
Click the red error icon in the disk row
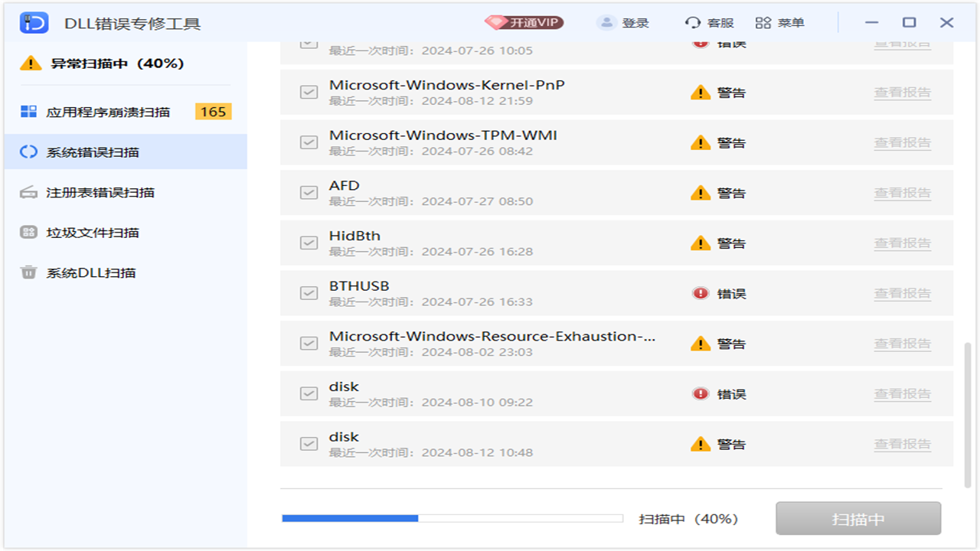(x=701, y=394)
